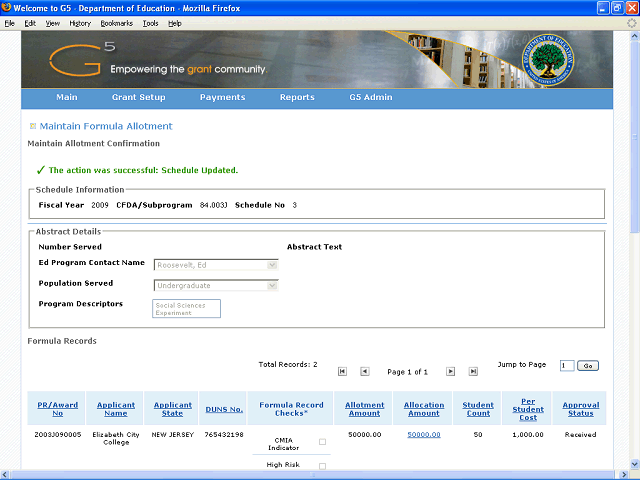The width and height of the screenshot is (640, 480).
Task: Click the next page arrow icon
Action: pyautogui.click(x=450, y=371)
